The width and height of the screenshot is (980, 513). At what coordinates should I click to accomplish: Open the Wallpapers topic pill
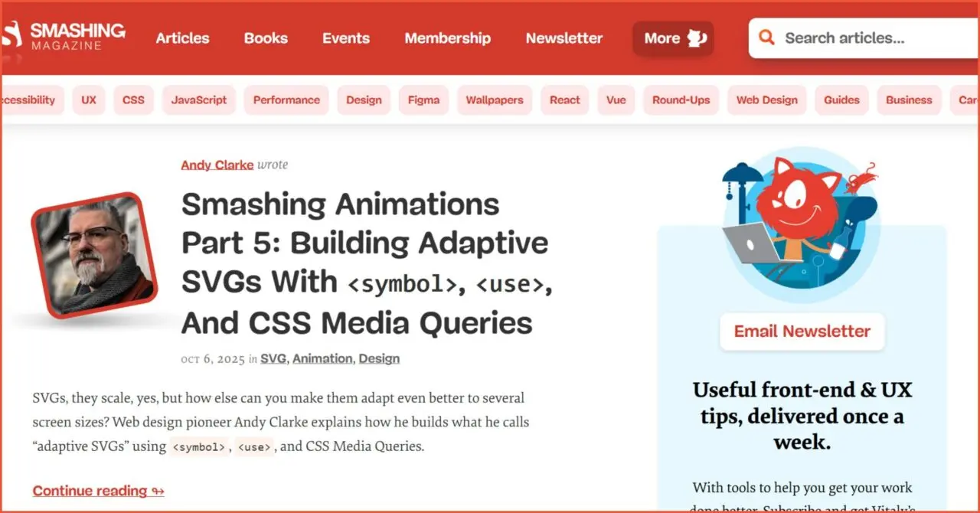pos(494,100)
